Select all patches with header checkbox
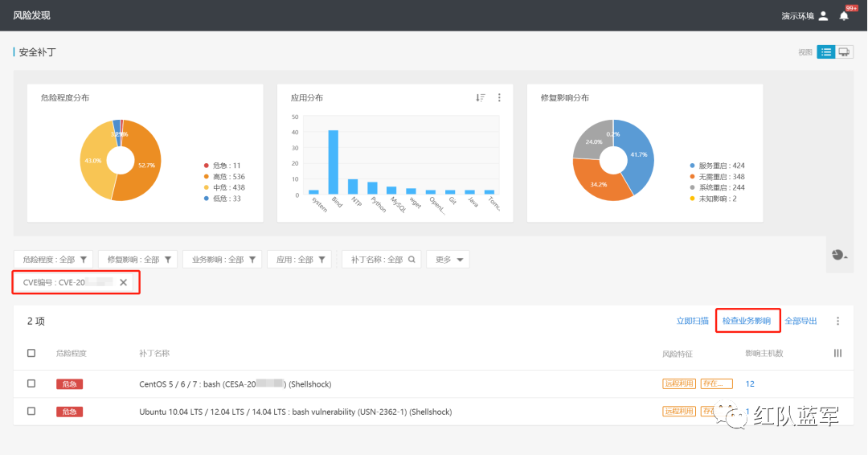The height and width of the screenshot is (455, 868). coord(31,353)
